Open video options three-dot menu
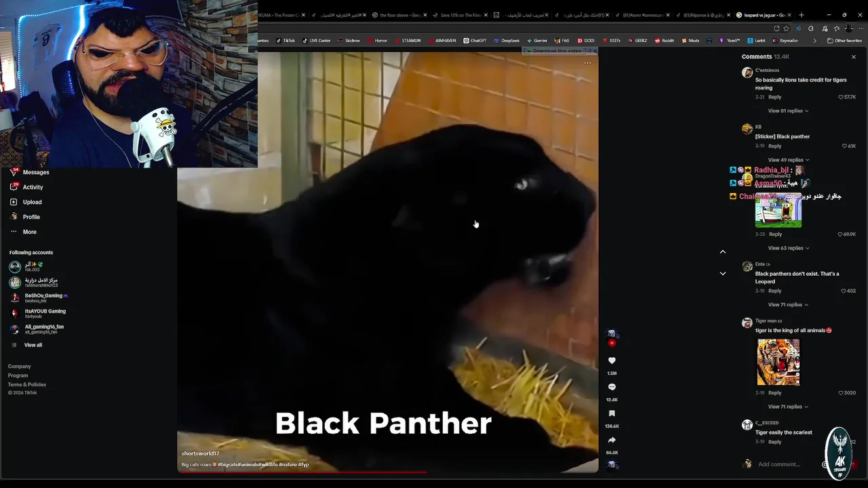Image resolution: width=868 pixels, height=488 pixels. (587, 63)
